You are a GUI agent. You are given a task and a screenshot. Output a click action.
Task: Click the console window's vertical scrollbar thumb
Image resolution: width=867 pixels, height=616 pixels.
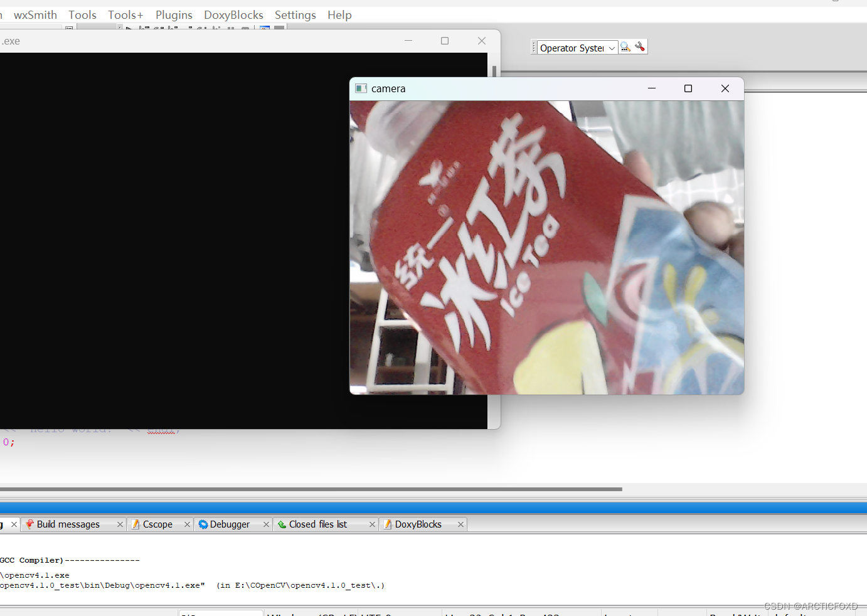pyautogui.click(x=494, y=71)
